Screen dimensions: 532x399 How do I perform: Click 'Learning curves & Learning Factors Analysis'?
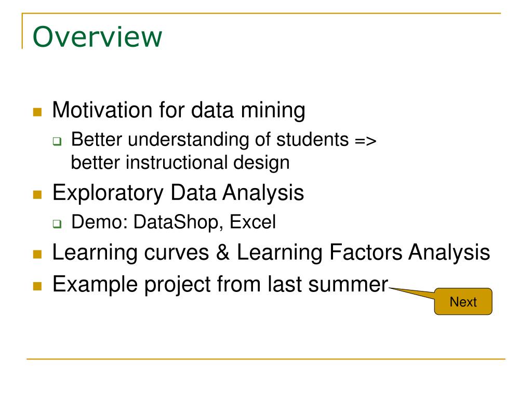tap(271, 252)
